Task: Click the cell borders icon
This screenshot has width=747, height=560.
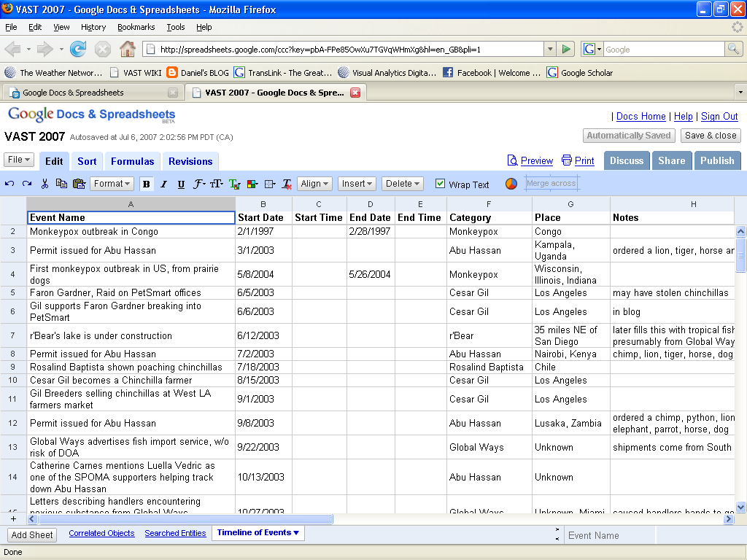Action: pos(270,184)
